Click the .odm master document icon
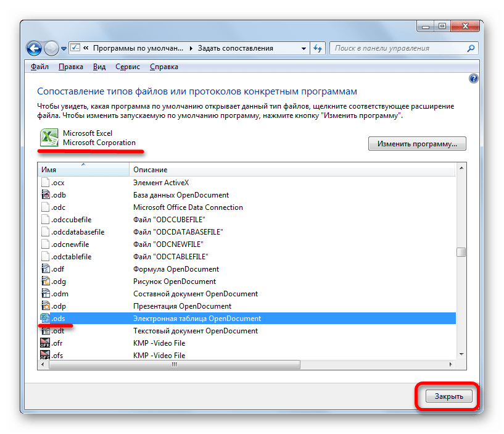Viewport: 504px width, 434px height. pos(46,293)
